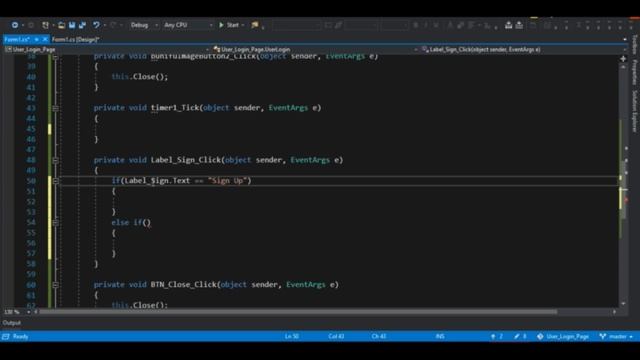Click this.Close(); on line 40
640x360 pixels.
coord(140,77)
